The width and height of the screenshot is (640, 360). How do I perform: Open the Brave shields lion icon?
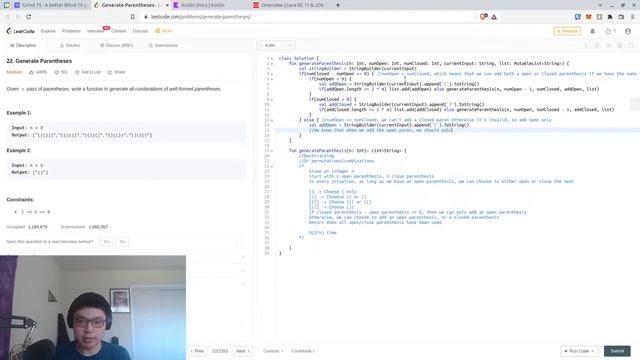[x=483, y=17]
